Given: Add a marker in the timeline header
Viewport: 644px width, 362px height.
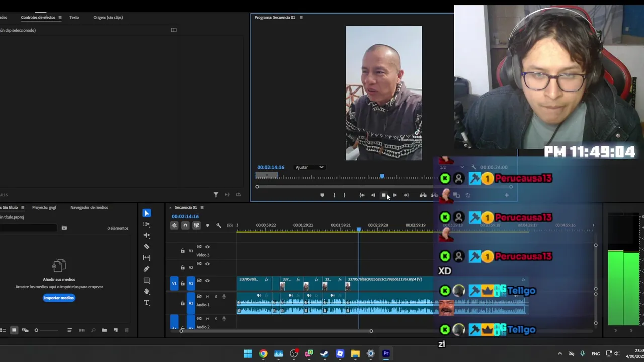Looking at the screenshot, I should pos(207,225).
